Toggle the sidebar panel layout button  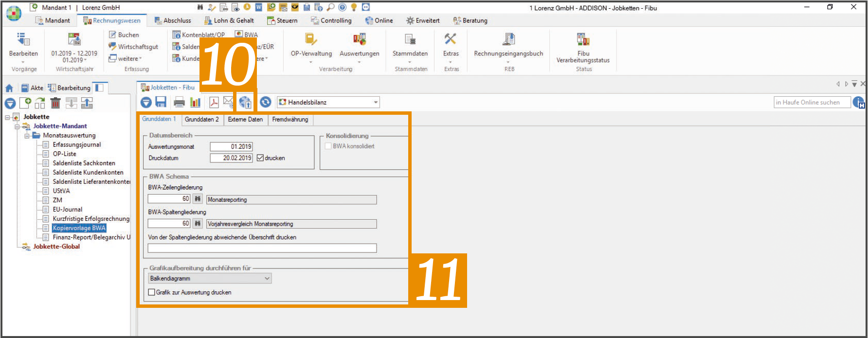(99, 88)
